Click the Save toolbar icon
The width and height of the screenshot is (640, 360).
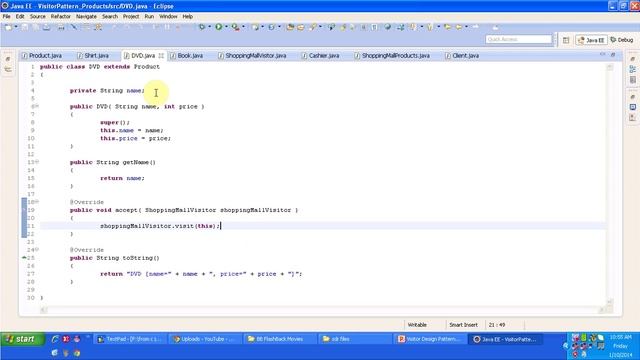[x=25, y=27]
